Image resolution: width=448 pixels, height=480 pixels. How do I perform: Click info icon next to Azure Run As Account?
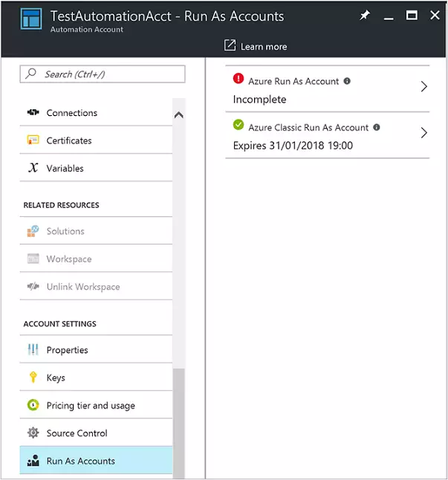(347, 82)
